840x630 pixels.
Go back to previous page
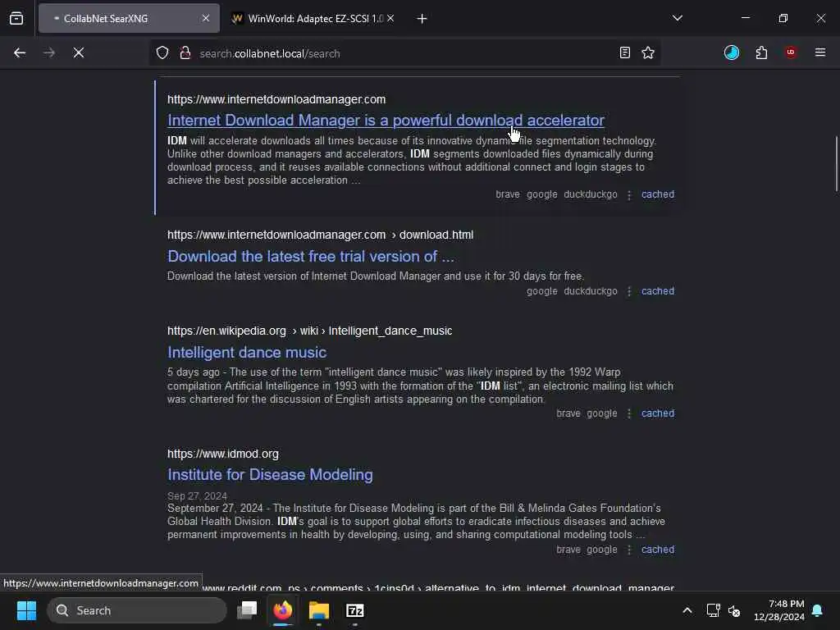(20, 53)
